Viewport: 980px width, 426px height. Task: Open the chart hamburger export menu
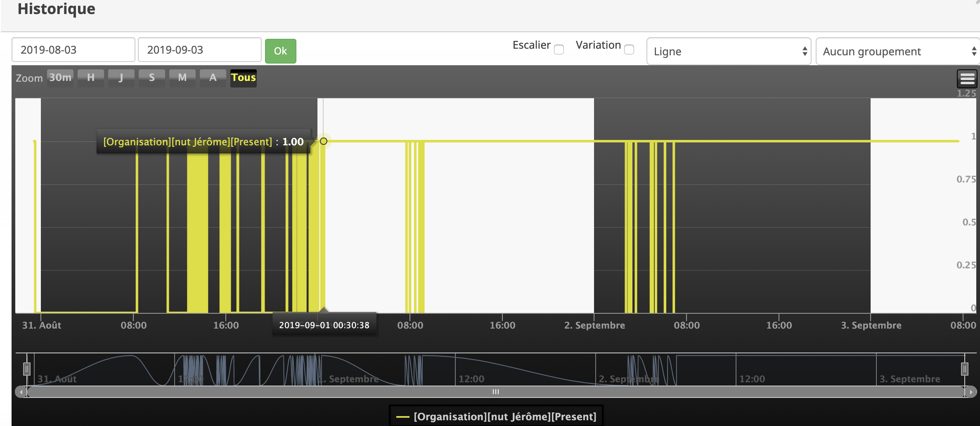tap(967, 78)
